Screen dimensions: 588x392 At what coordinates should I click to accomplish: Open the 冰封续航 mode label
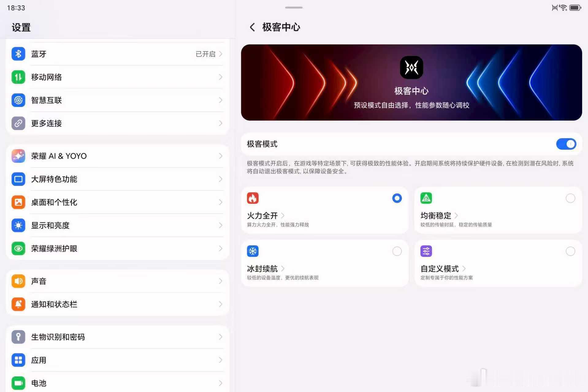point(262,269)
